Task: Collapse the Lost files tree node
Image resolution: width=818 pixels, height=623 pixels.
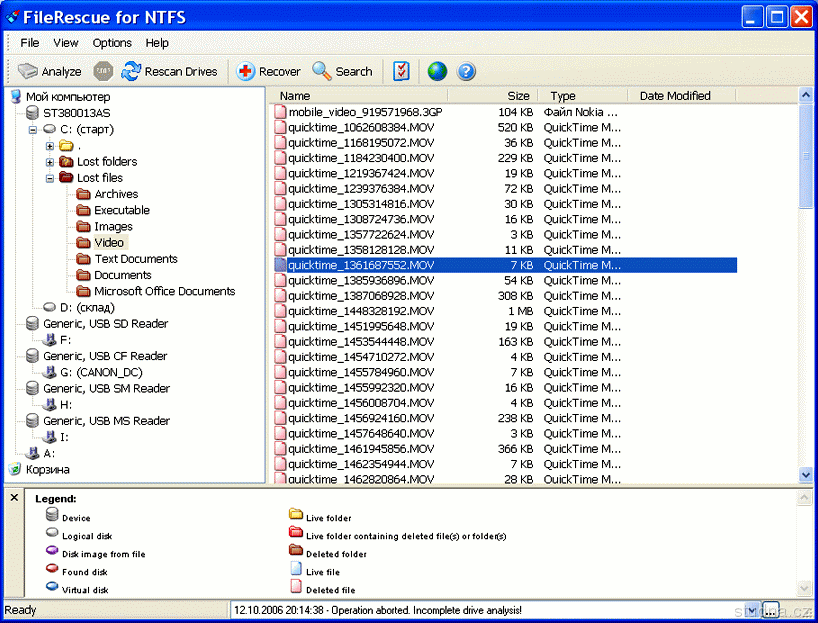Action: pos(50,178)
